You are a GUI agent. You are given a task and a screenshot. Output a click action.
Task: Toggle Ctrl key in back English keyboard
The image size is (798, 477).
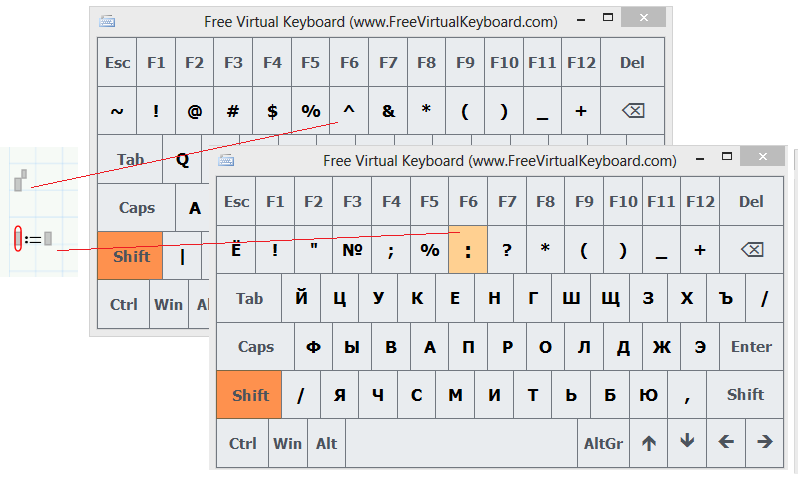(124, 304)
